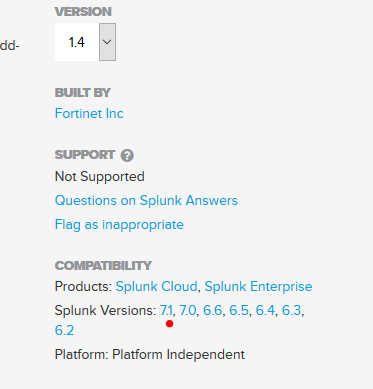This screenshot has width=373, height=389.
Task: Select Splunk version 7.0 link
Action: click(188, 310)
